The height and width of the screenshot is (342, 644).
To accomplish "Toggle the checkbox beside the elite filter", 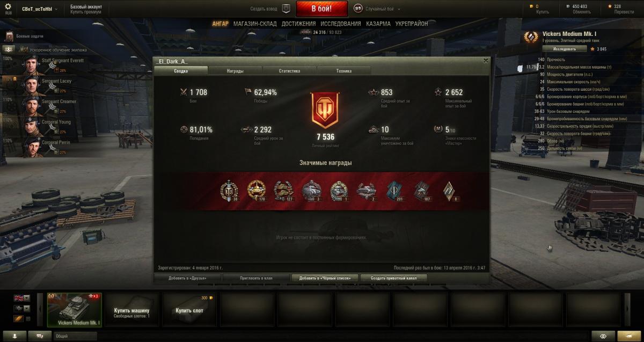I will pyautogui.click(x=28, y=318).
